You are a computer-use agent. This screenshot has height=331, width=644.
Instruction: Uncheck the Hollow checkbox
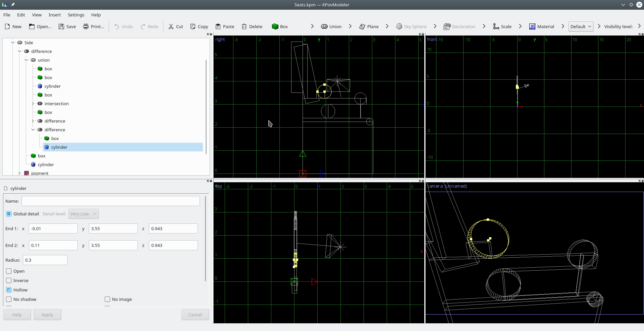pyautogui.click(x=9, y=290)
